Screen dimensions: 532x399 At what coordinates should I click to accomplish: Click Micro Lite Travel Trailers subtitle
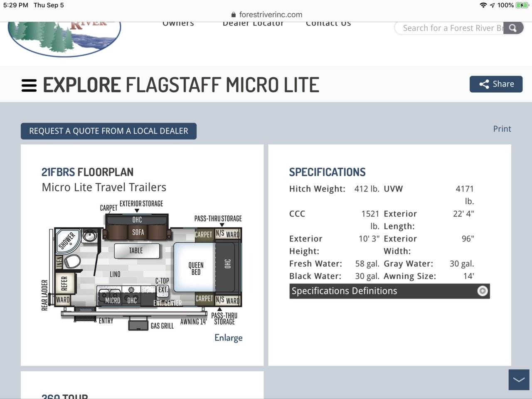point(104,187)
